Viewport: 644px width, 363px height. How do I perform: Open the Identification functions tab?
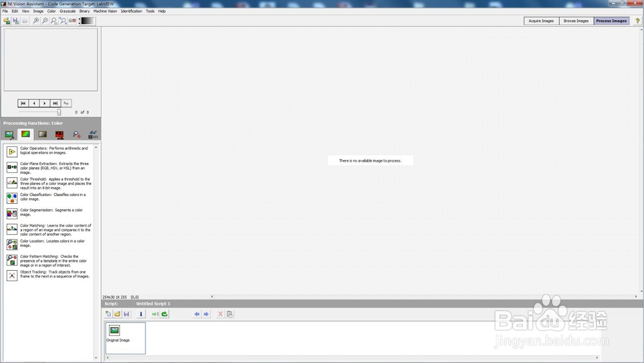tap(93, 134)
